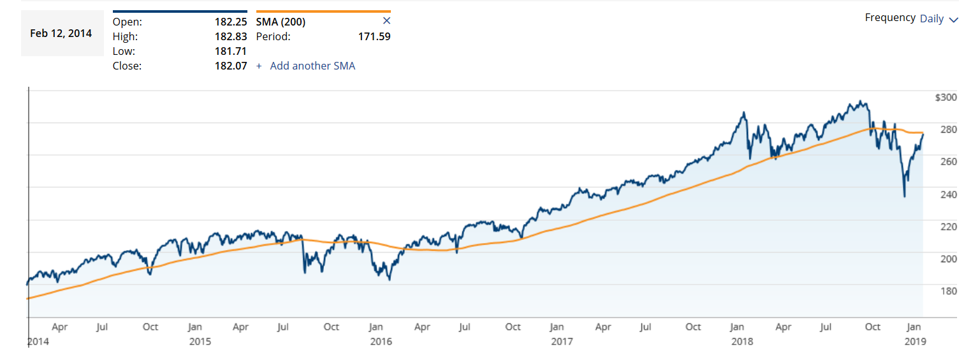This screenshot has height=363, width=980.
Task: Click the $300 price axis label
Action: point(946,97)
